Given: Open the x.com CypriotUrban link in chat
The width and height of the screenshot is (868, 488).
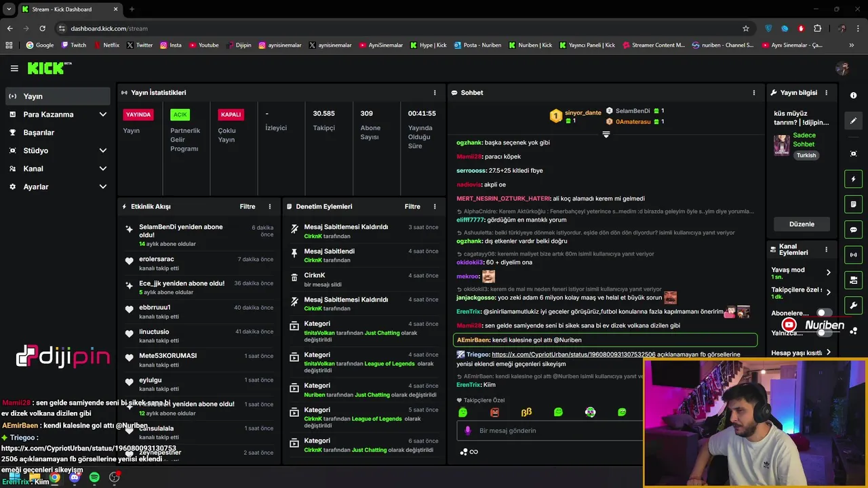Looking at the screenshot, I should pos(574,354).
